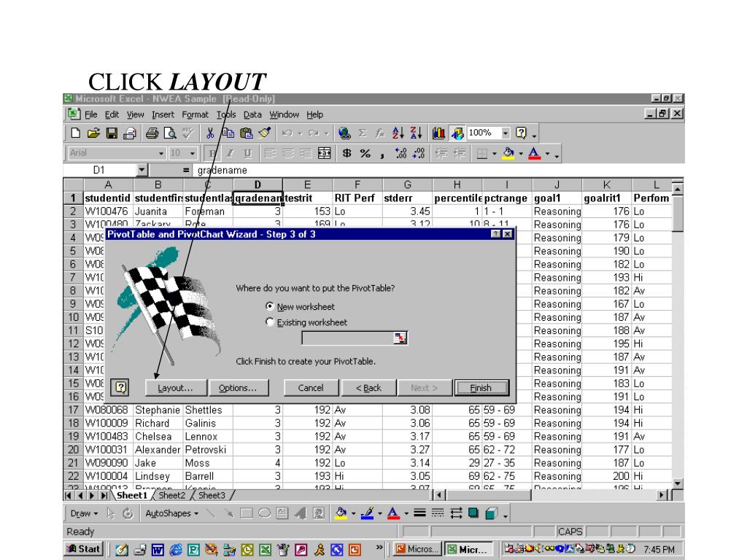
Task: Click the Increase Decimal icon
Action: (400, 153)
